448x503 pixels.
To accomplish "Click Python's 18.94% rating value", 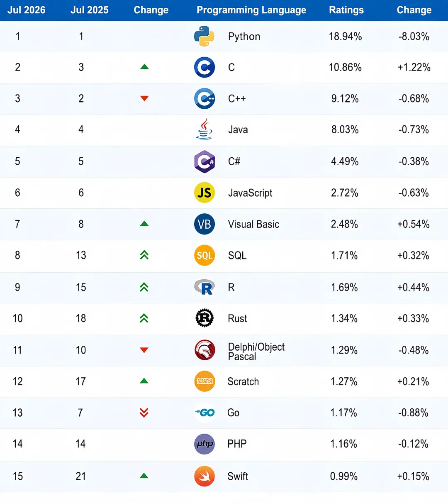I will point(345,37).
